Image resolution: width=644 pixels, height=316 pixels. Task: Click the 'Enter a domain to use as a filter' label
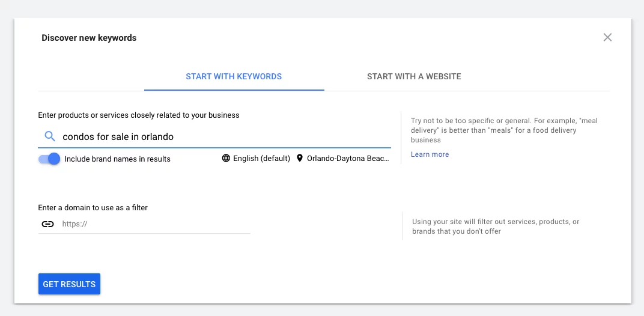pyautogui.click(x=93, y=207)
